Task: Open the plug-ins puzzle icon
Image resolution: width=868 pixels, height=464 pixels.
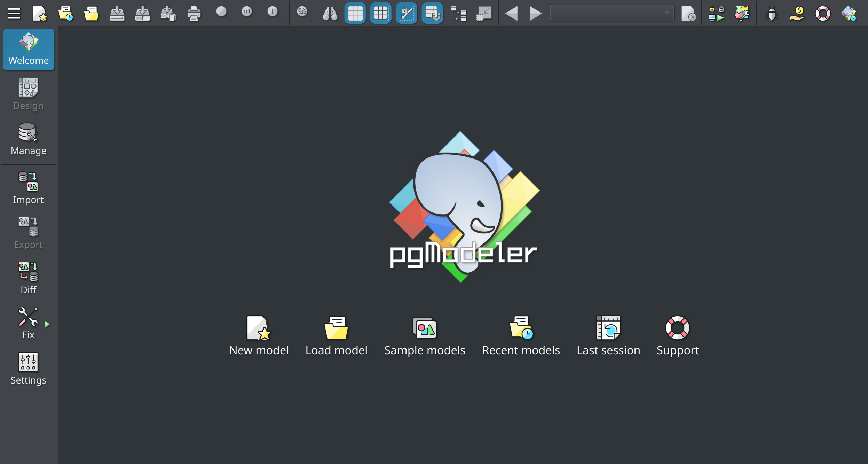Action: coord(742,14)
